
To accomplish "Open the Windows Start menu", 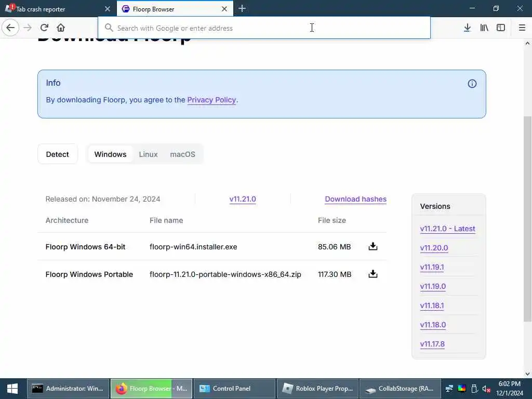I will click(x=12, y=389).
